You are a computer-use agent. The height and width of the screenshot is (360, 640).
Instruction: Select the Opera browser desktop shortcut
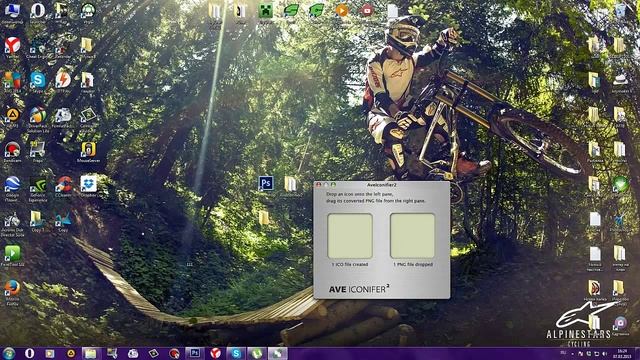(38, 11)
